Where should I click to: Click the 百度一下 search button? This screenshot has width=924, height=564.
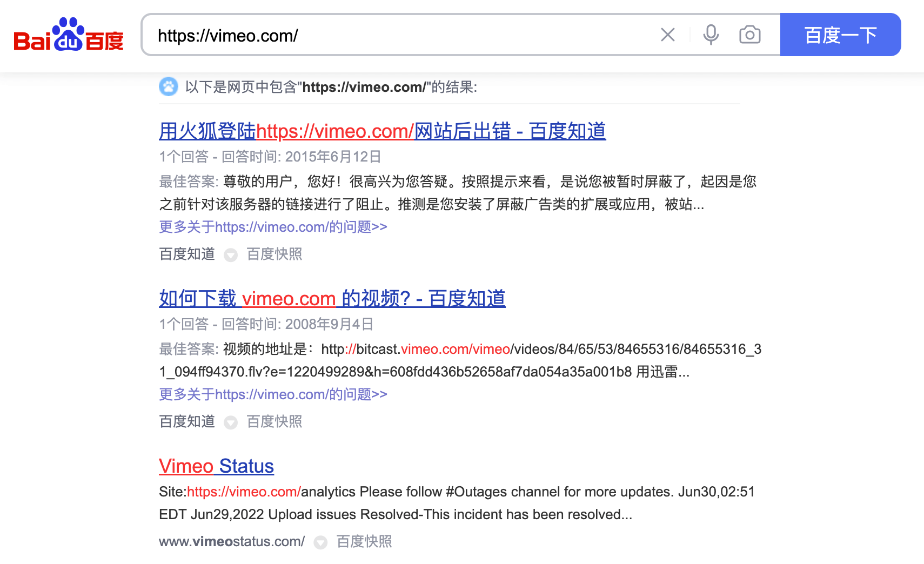tap(841, 35)
